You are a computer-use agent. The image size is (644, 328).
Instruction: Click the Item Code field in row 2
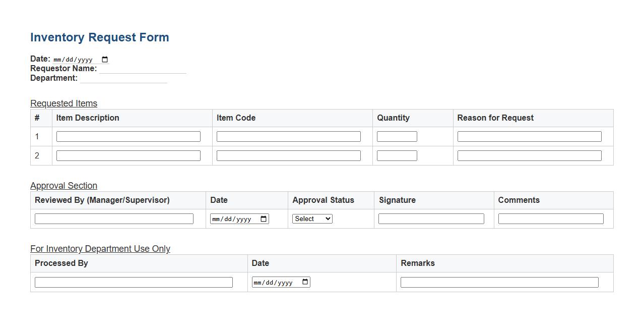(x=288, y=155)
